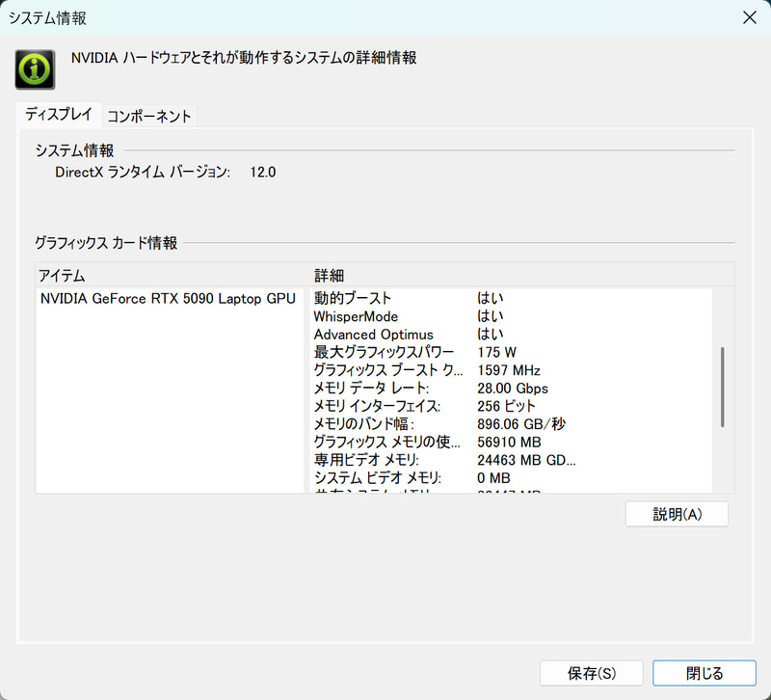
Task: Click the 175 W value
Action: (x=496, y=352)
